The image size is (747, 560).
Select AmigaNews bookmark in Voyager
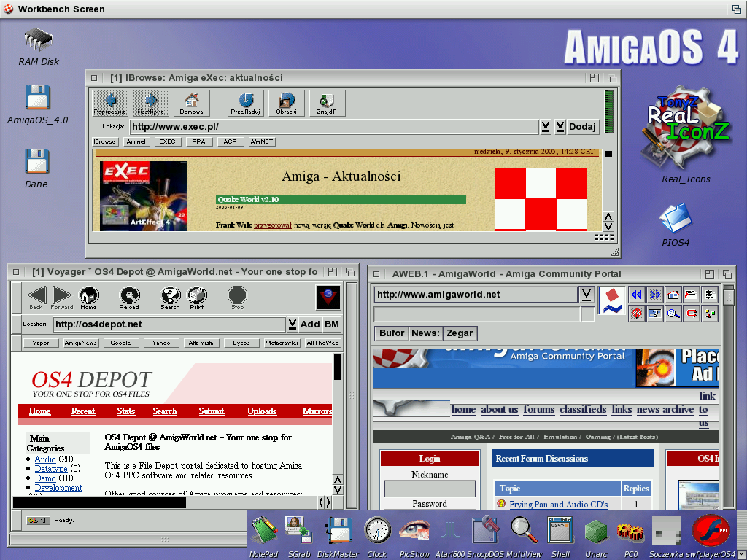[80, 343]
